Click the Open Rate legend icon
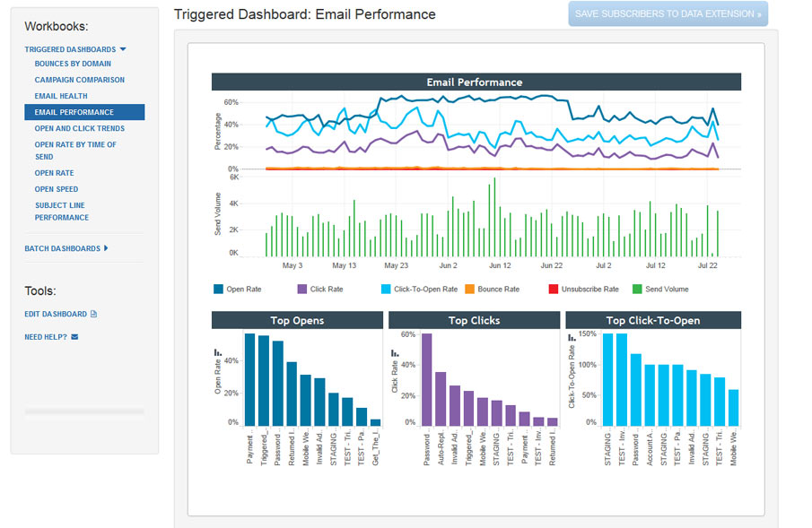Viewport: 812px width, 528px height. click(218, 289)
